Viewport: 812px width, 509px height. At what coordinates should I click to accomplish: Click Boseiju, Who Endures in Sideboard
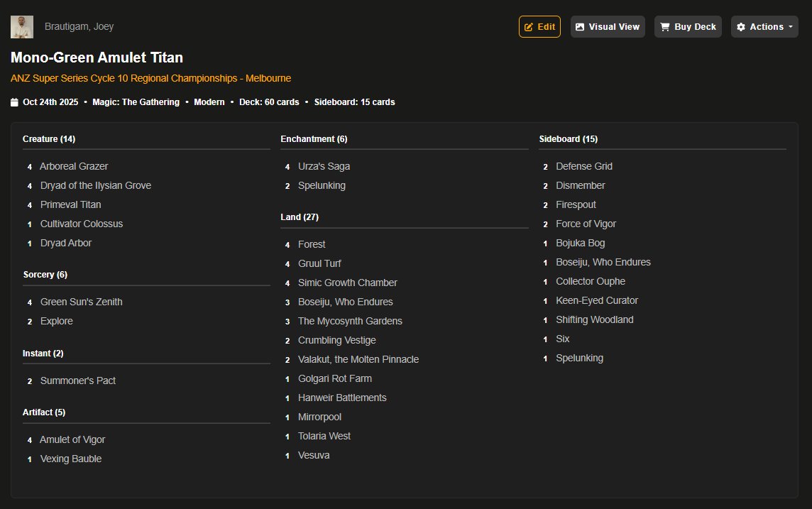(603, 262)
